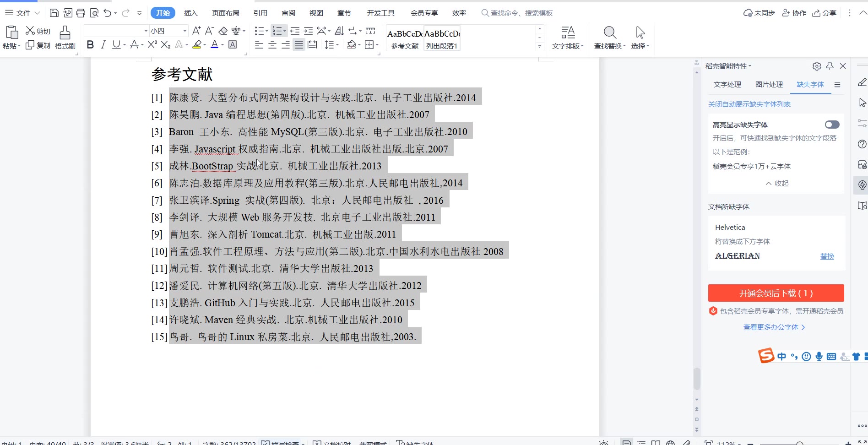Toggle Italic formatting
The image size is (868, 445).
coord(103,44)
